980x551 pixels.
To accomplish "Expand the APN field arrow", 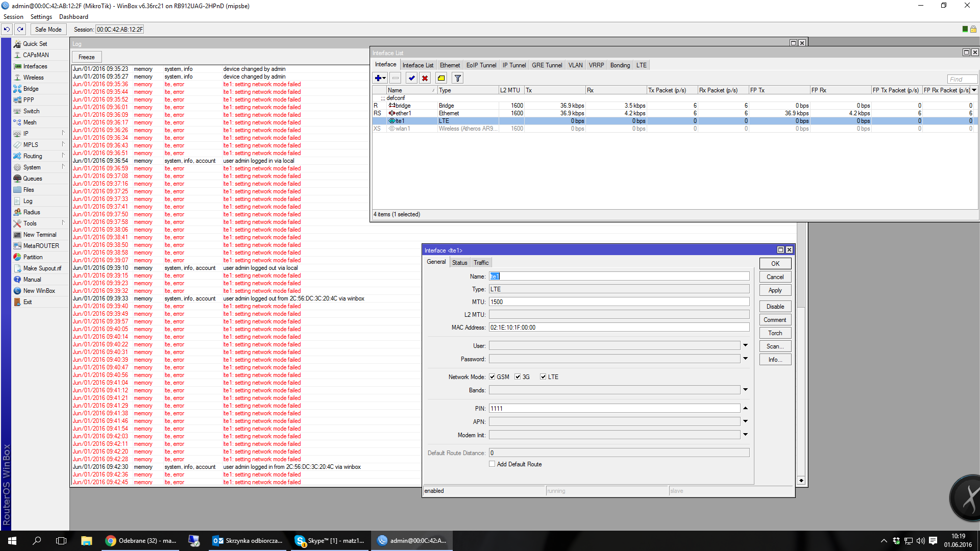I will pos(745,422).
